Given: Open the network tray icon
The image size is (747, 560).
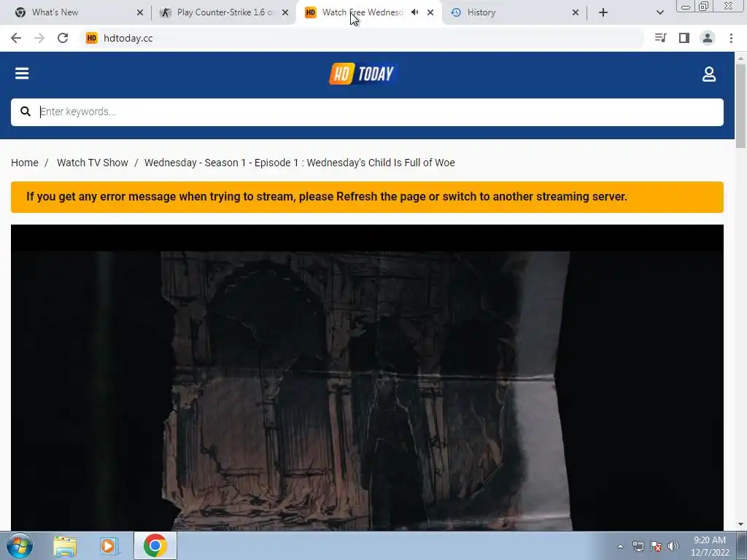Looking at the screenshot, I should (638, 546).
